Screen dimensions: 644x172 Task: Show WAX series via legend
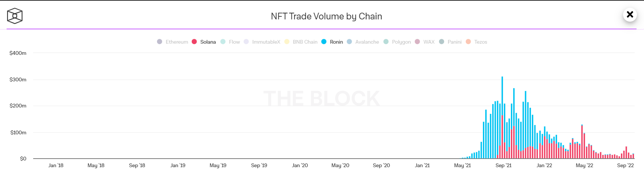[x=429, y=42]
